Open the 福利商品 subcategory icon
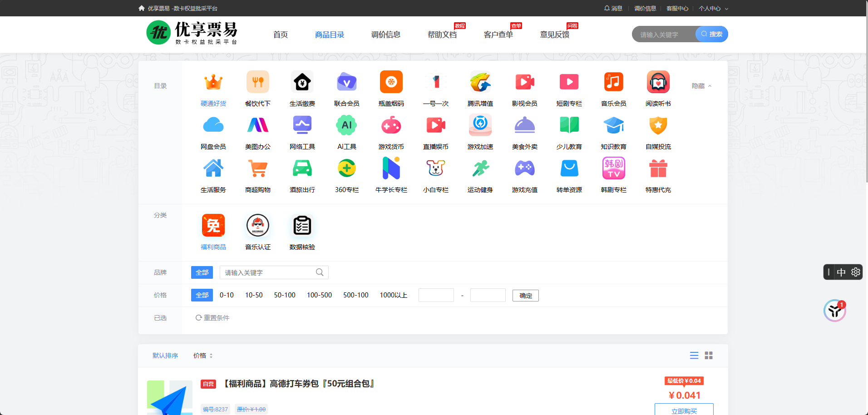 click(x=213, y=225)
